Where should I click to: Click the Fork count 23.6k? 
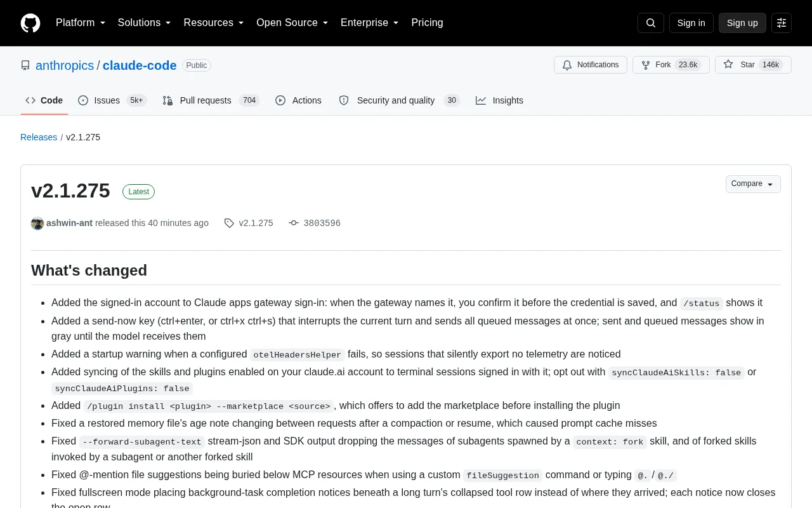(x=688, y=65)
